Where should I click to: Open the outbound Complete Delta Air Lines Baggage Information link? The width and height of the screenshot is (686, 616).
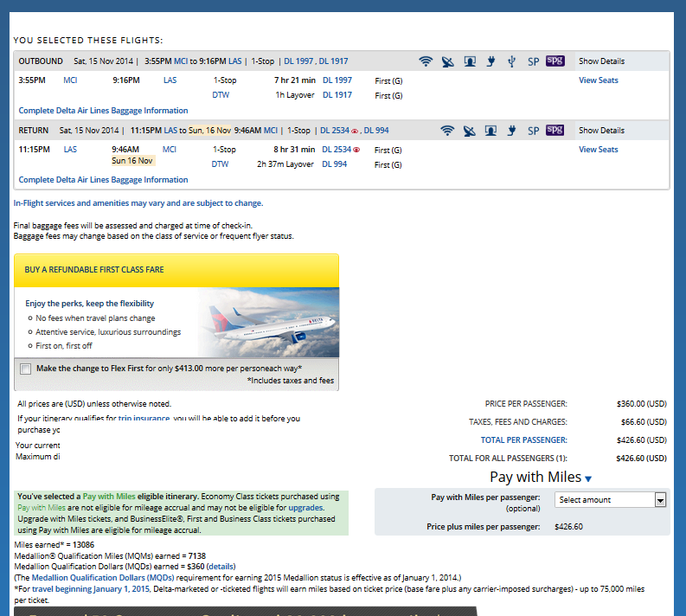103,111
